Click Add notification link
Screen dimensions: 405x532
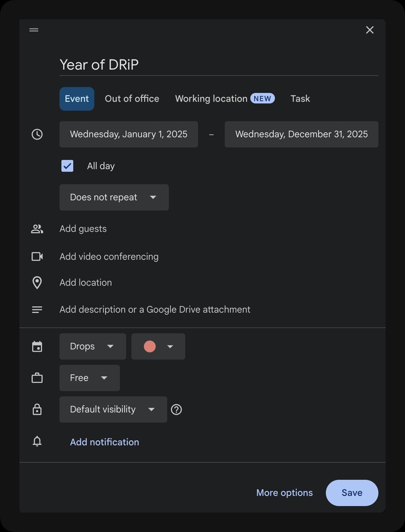click(105, 442)
